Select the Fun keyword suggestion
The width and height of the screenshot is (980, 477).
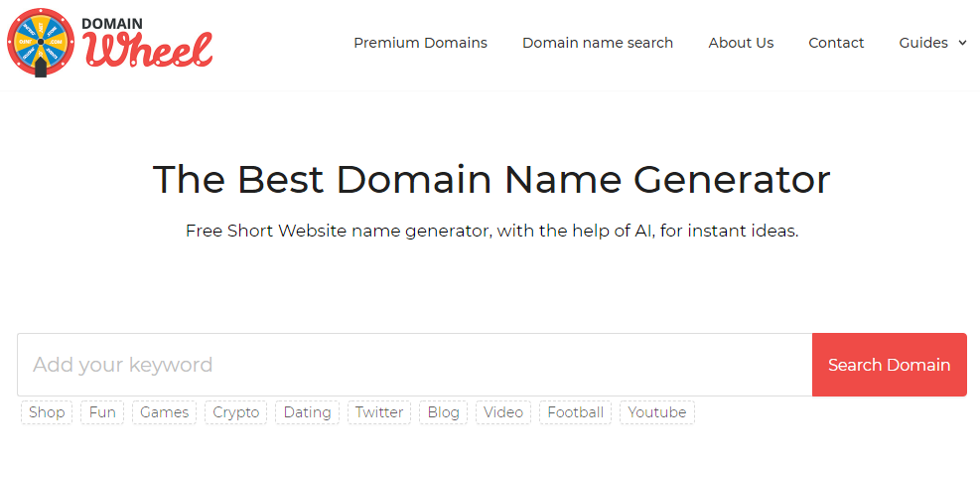click(102, 412)
